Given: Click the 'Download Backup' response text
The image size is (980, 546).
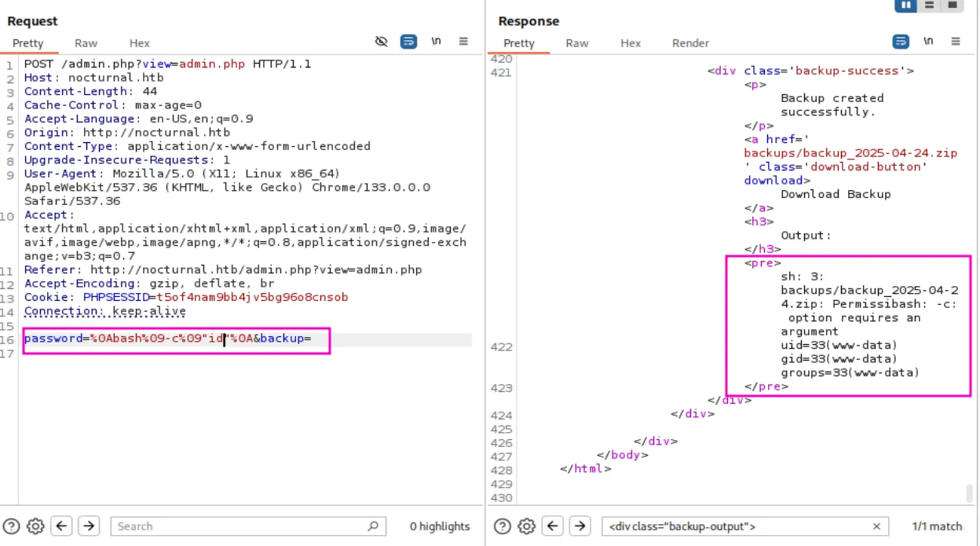Looking at the screenshot, I should pyautogui.click(x=836, y=194).
